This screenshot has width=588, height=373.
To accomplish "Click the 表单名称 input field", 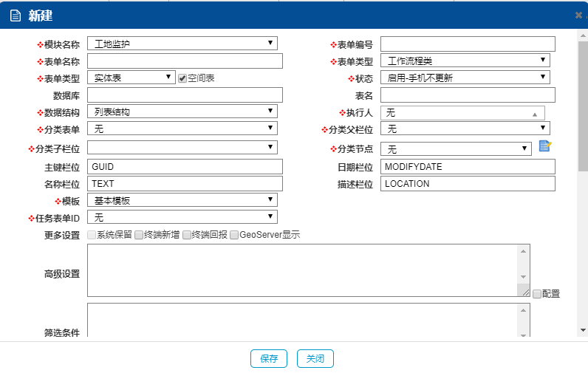I will [185, 61].
